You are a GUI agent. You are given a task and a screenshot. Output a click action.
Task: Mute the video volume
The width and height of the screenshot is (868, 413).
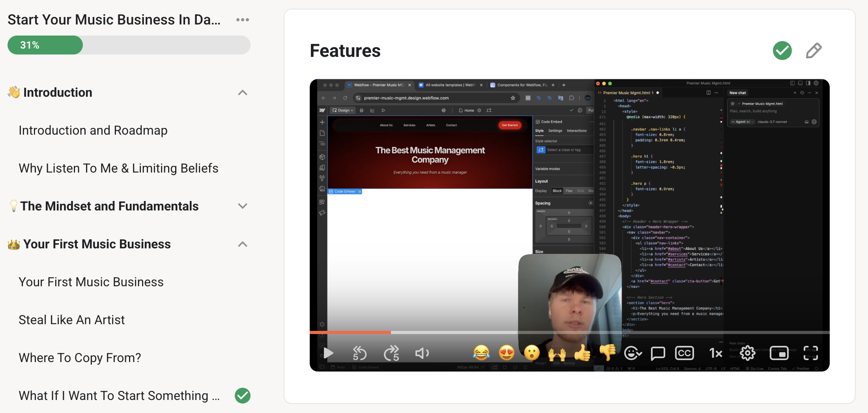click(422, 353)
